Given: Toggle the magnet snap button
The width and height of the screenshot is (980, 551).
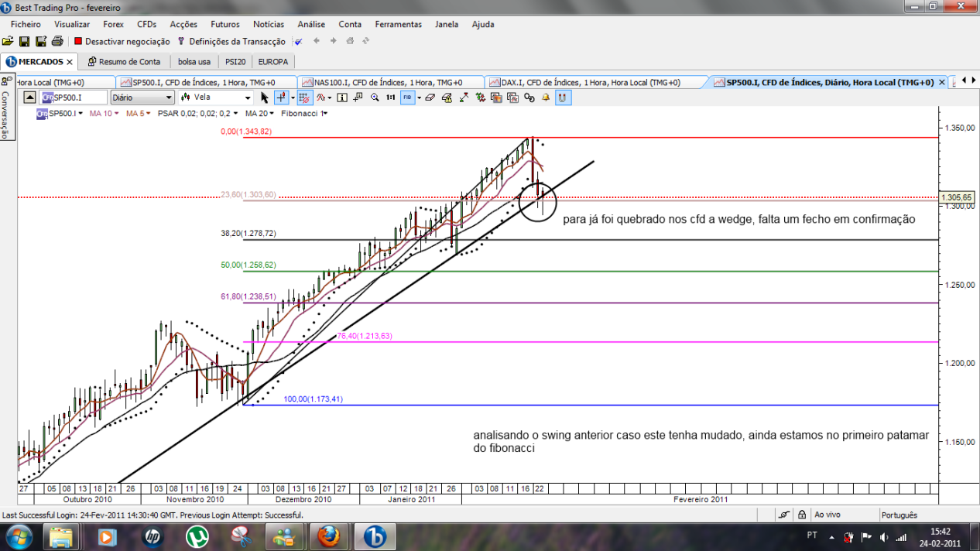Looking at the screenshot, I should pos(563,98).
